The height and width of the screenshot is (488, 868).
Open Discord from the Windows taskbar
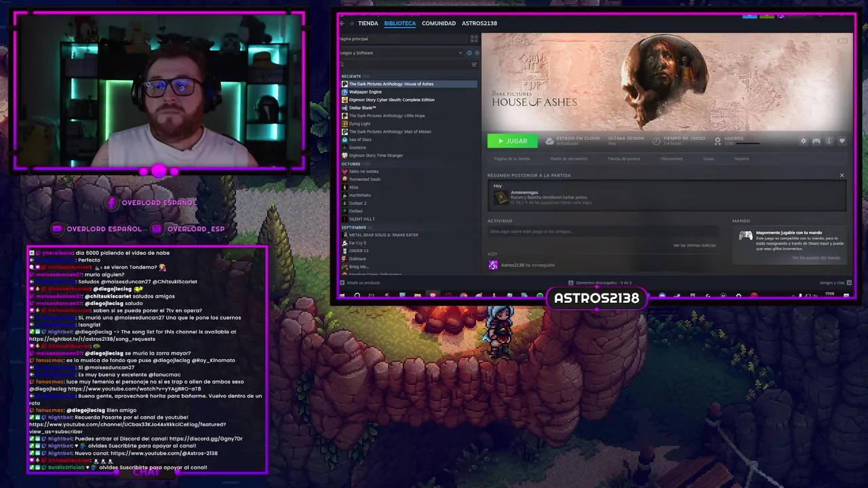[662, 296]
